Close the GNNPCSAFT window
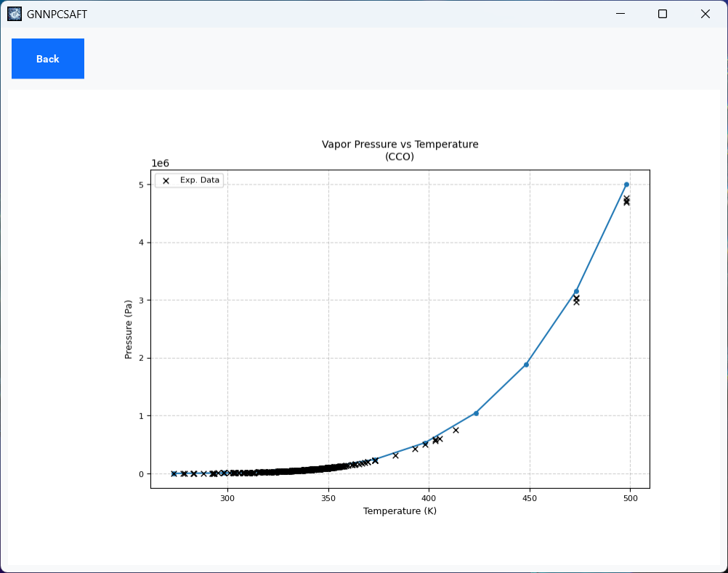Viewport: 728px width, 573px height. pyautogui.click(x=705, y=14)
